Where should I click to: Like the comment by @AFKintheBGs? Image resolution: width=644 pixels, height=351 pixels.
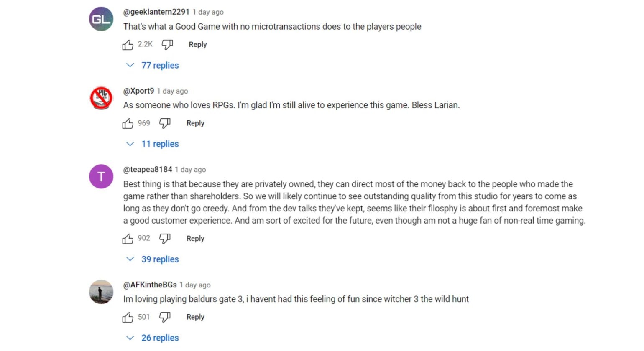click(128, 317)
